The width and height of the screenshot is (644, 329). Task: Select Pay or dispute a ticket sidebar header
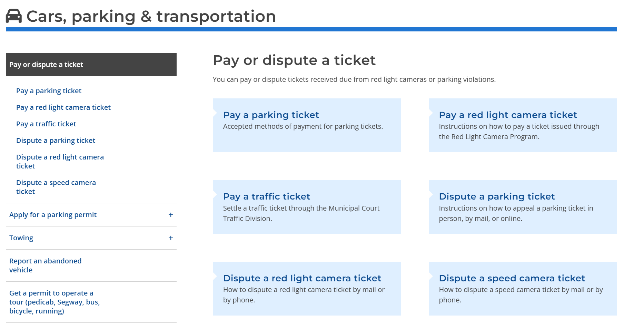tap(46, 65)
